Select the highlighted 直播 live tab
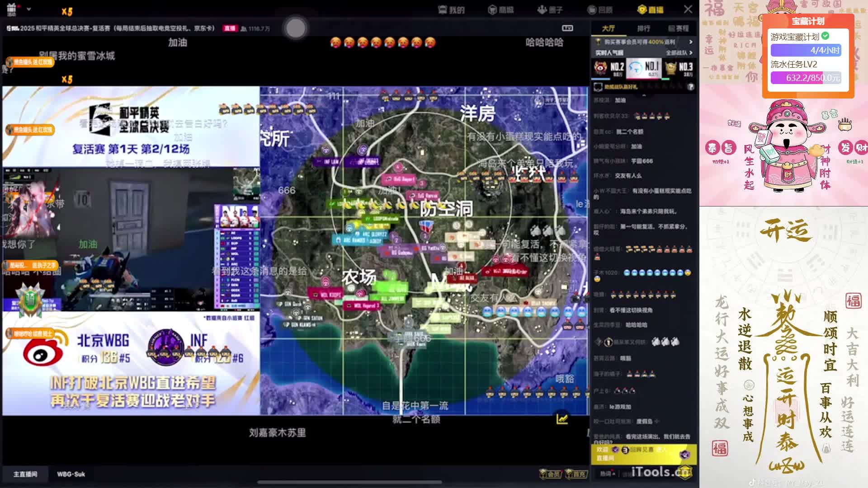 click(x=650, y=10)
